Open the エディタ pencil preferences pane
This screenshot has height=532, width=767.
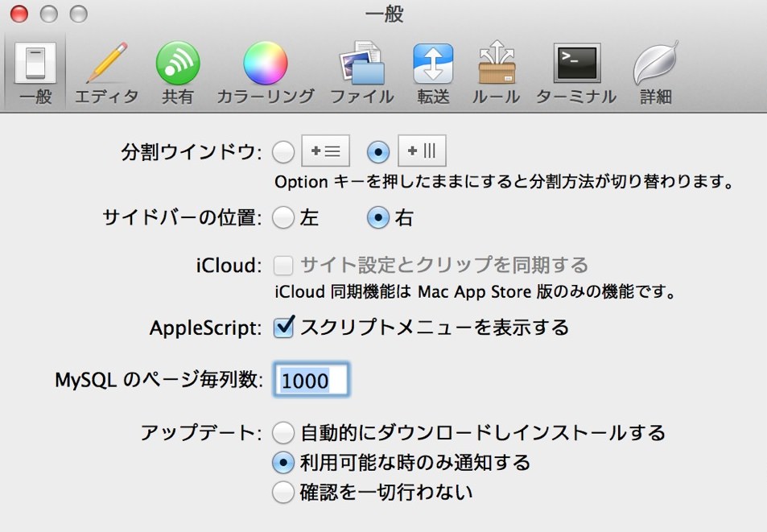tap(106, 72)
